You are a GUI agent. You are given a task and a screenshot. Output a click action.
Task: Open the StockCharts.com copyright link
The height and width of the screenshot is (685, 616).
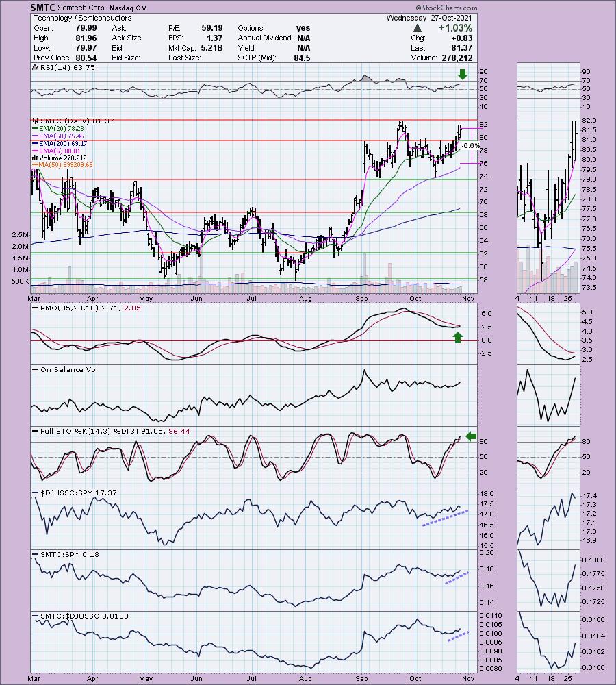point(446,8)
